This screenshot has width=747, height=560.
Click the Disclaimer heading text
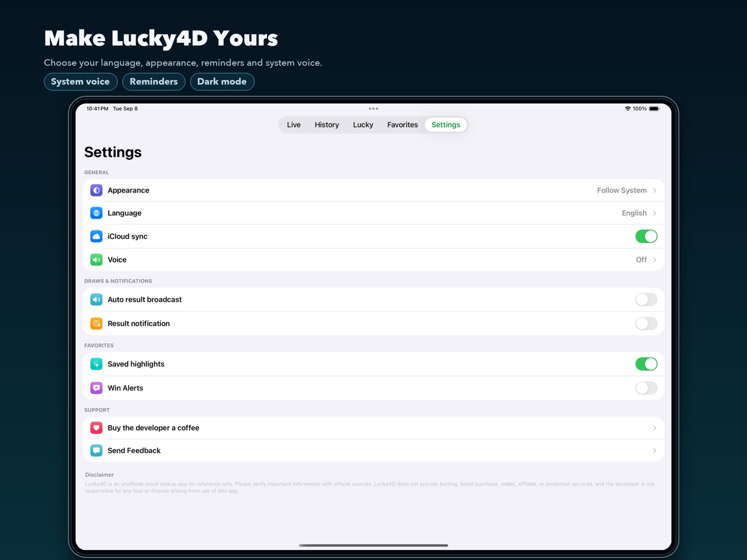pos(100,475)
